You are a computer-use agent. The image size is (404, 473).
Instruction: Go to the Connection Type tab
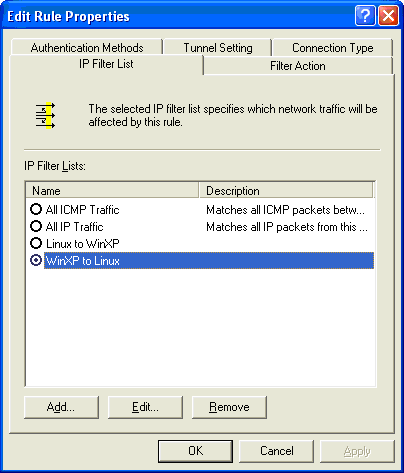click(x=332, y=47)
